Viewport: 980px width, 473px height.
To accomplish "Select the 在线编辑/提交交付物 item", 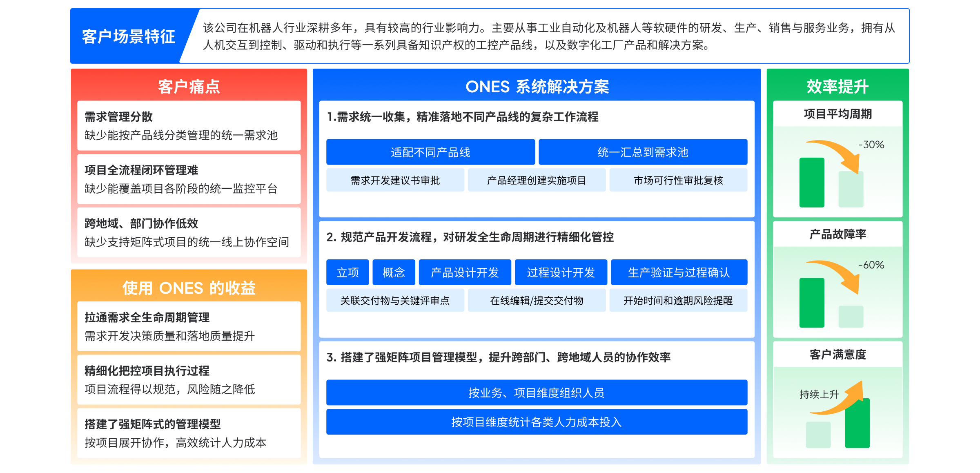I will pos(537,300).
